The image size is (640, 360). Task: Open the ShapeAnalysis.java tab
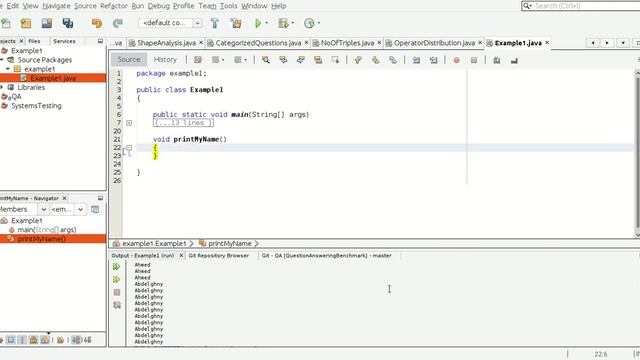click(x=166, y=43)
